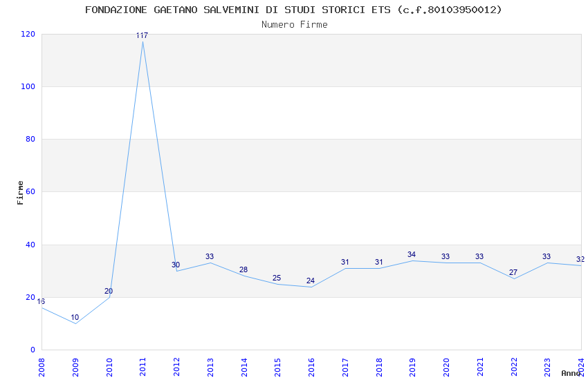Click the data label 33 above 2023
588x380 pixels.
pos(546,256)
